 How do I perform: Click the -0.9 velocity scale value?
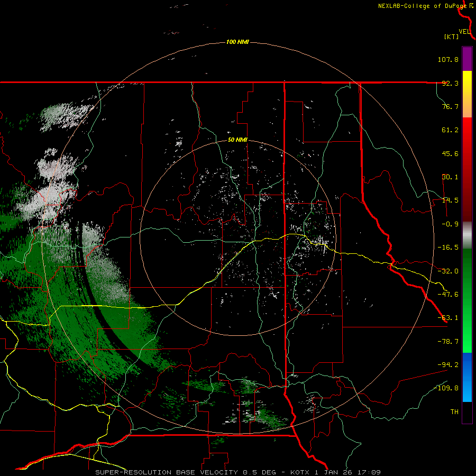(450, 224)
